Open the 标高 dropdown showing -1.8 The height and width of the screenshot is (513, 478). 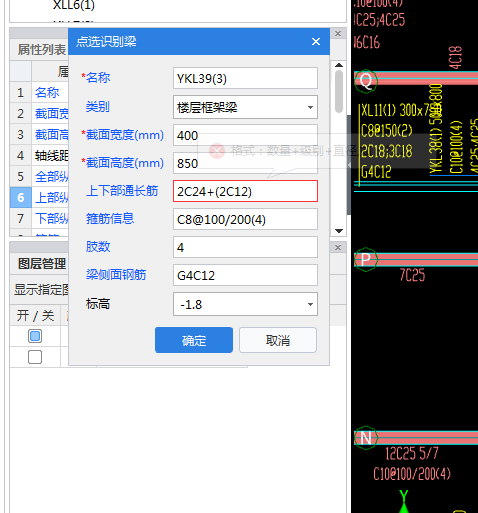245,304
